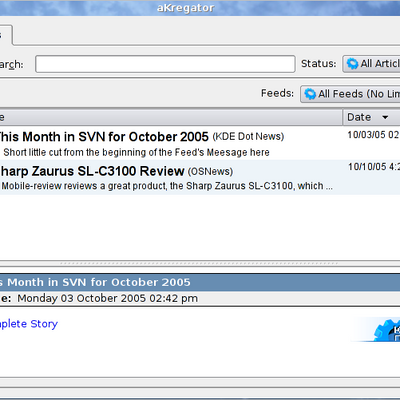Click gear icon in Status combo box
Screen dimensions: 400x400
click(352, 64)
